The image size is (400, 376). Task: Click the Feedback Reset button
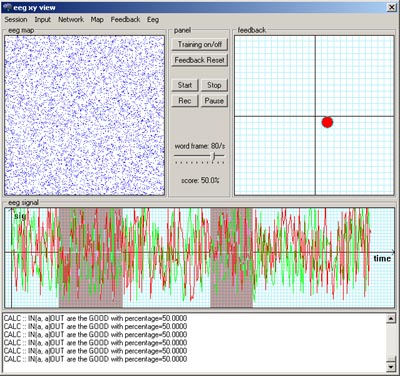pos(199,60)
